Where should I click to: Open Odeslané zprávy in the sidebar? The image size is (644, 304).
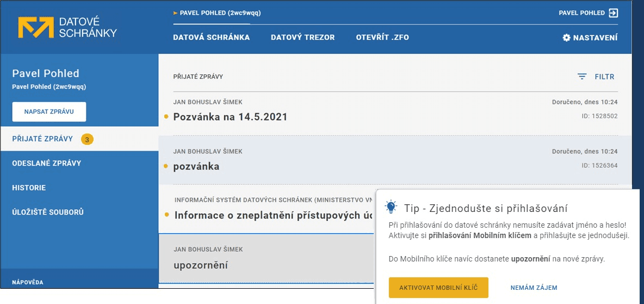(47, 163)
